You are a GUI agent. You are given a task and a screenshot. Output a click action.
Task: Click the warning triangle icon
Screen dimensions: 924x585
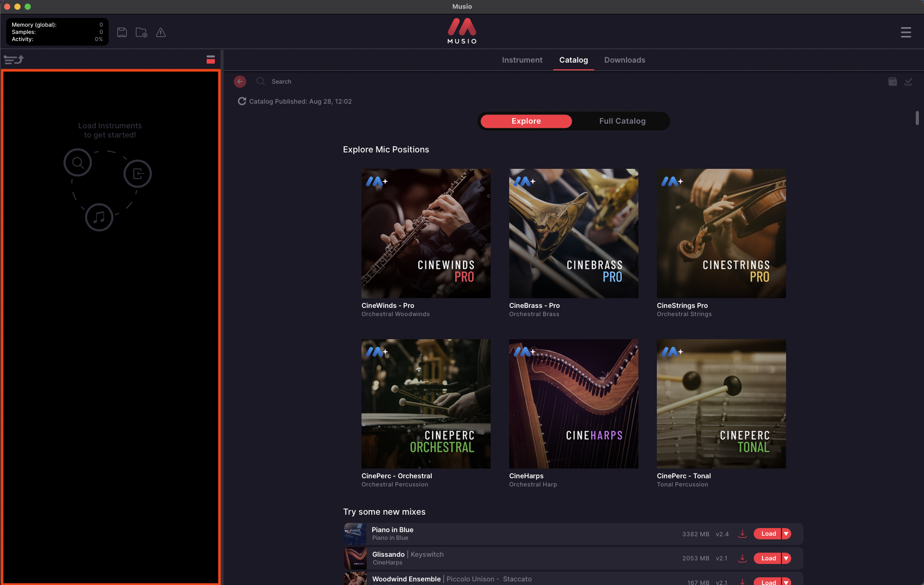pos(161,32)
